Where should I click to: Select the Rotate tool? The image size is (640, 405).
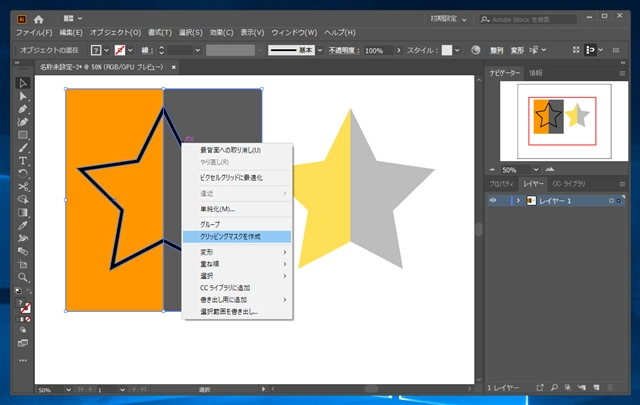23,174
